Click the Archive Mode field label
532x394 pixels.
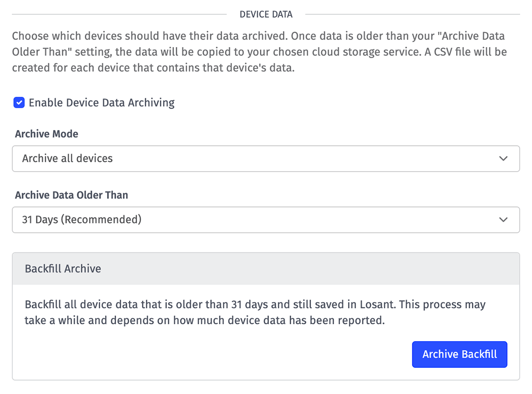(47, 134)
